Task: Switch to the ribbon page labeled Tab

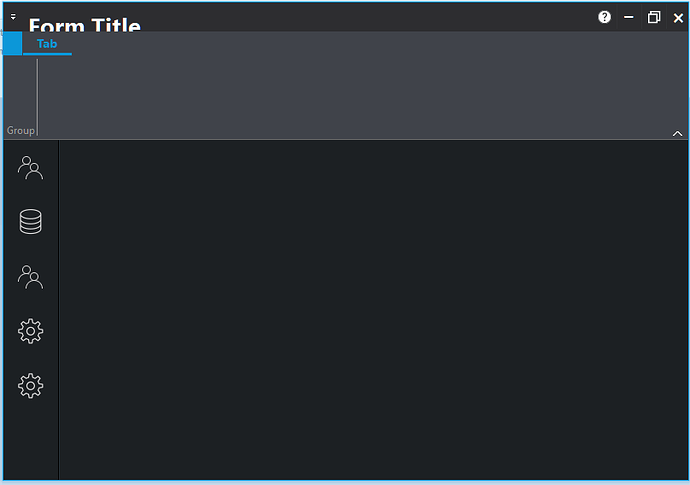Action: tap(47, 44)
